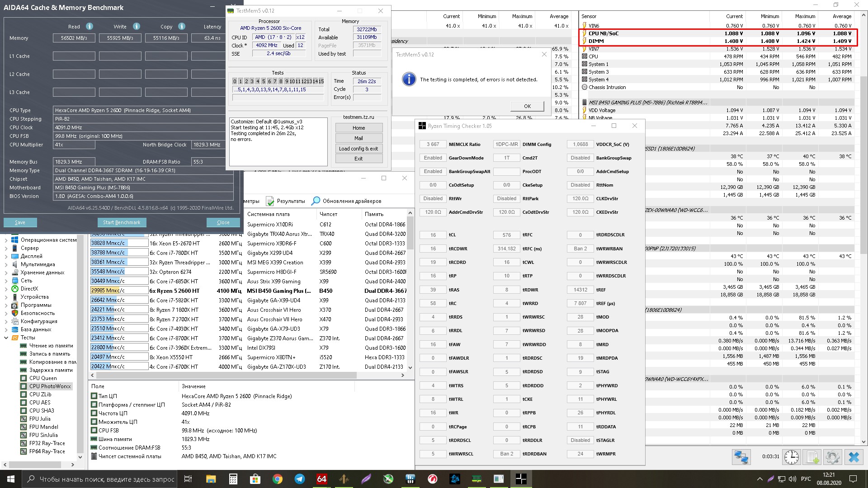Click the Read info icon in AIDA64 benchmark
The height and width of the screenshot is (488, 868).
click(x=90, y=26)
